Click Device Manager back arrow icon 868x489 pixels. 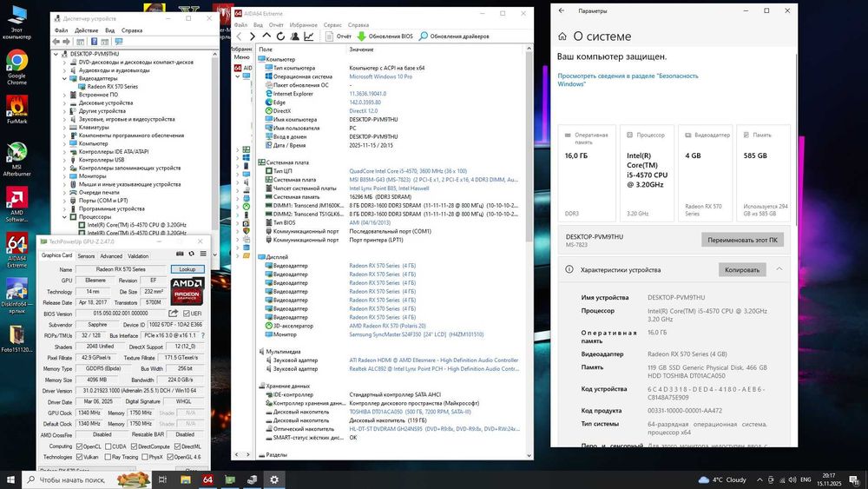[56, 42]
